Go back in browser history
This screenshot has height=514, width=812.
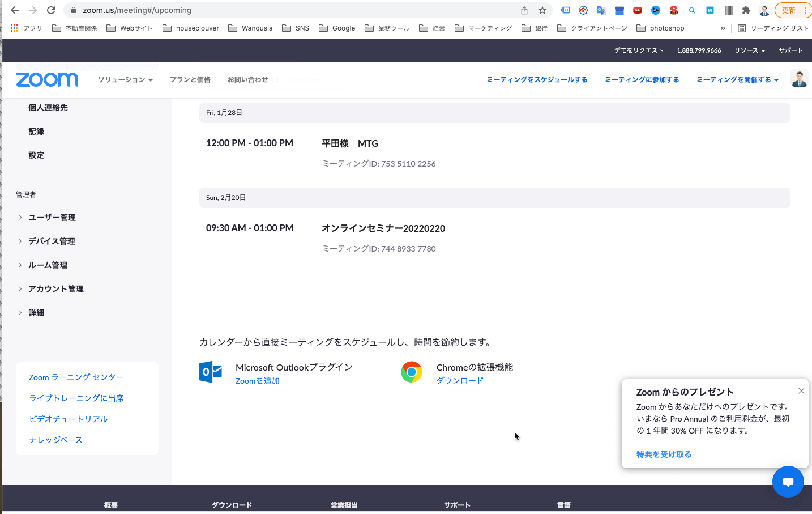pyautogui.click(x=15, y=10)
